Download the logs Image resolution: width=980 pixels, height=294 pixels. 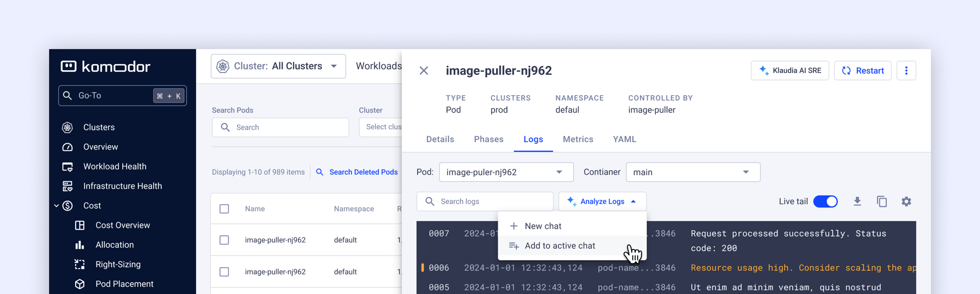click(857, 201)
